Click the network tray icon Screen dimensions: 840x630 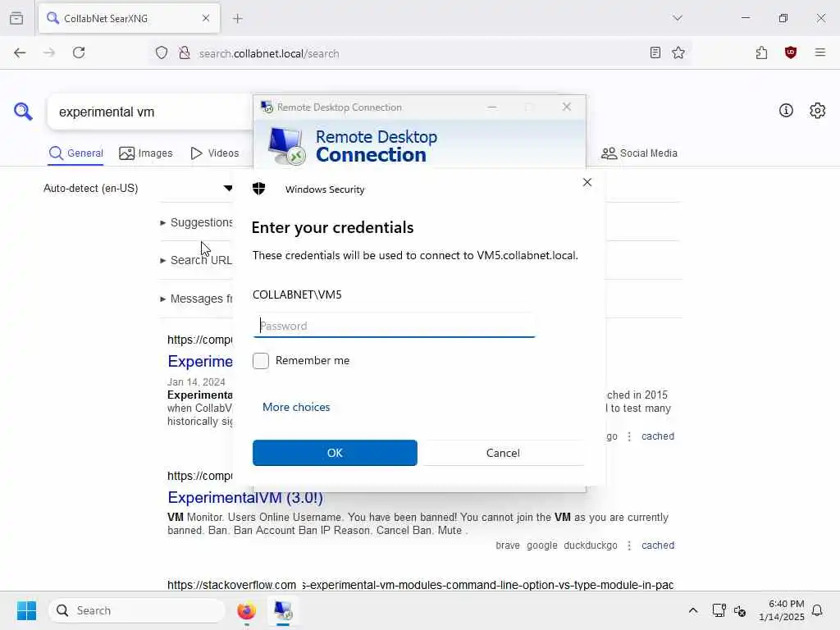point(719,610)
